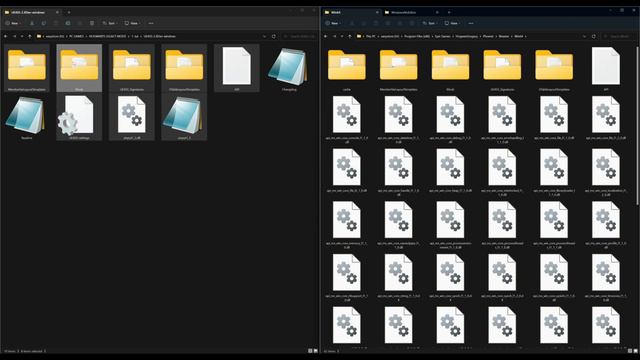Switch the left window to large icons view from the status bar
This screenshot has height=360, width=640.
pos(316,351)
